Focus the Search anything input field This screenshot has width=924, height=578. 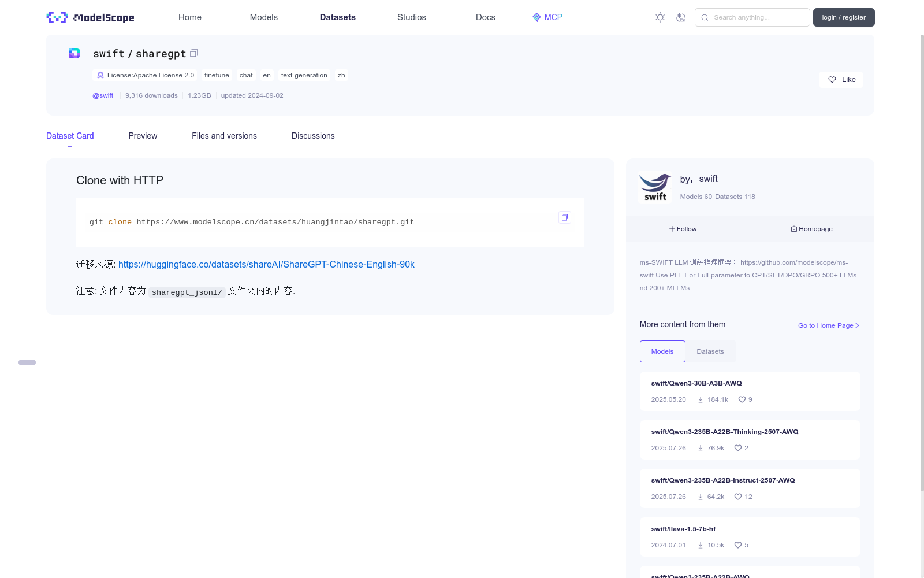[752, 17]
